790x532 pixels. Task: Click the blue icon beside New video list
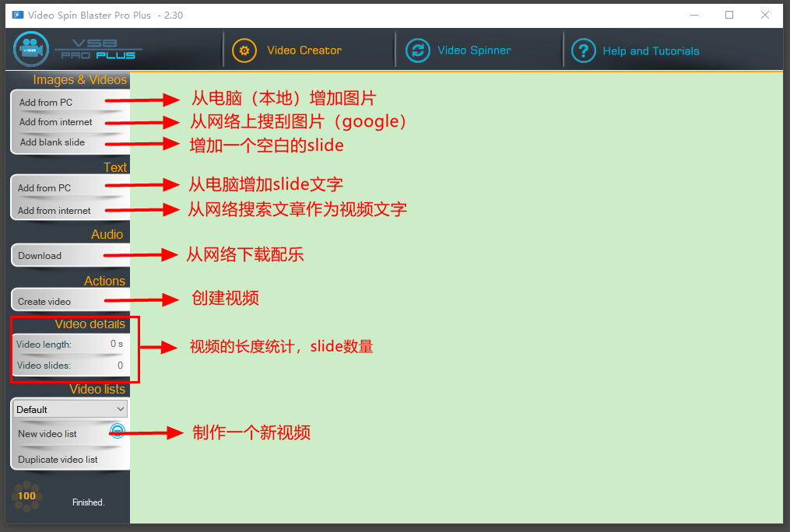pyautogui.click(x=118, y=430)
